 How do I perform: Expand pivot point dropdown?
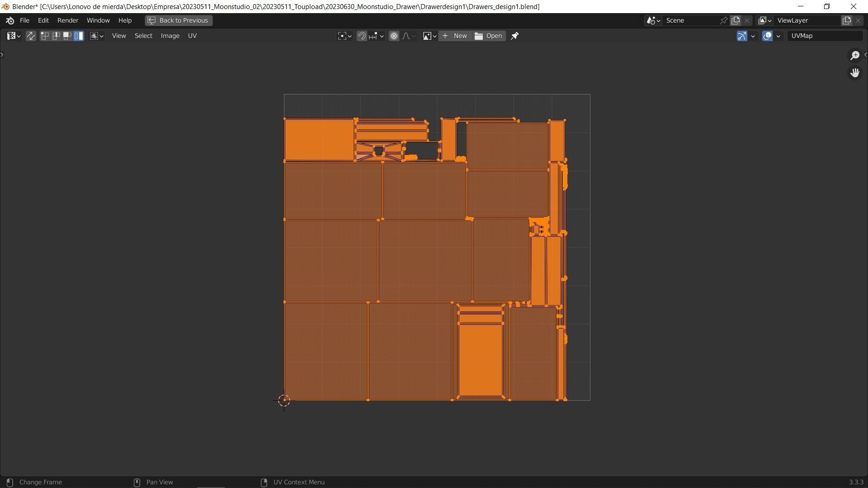click(x=344, y=36)
